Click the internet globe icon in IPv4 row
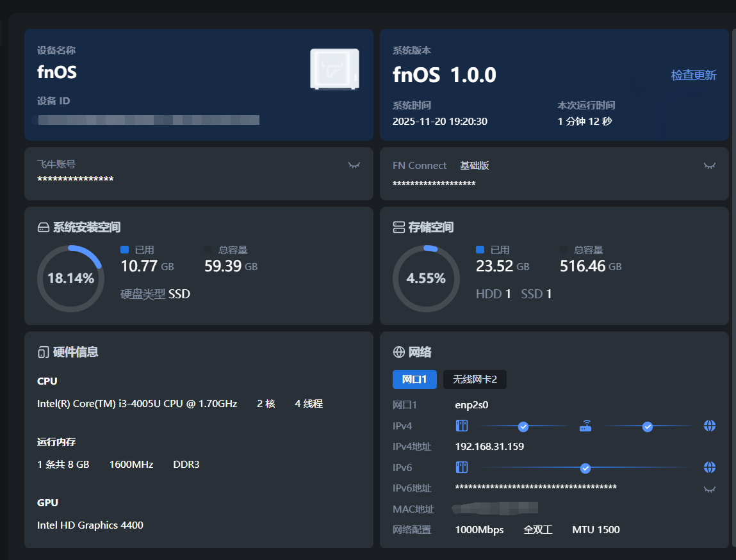The height and width of the screenshot is (560, 736). [x=709, y=426]
